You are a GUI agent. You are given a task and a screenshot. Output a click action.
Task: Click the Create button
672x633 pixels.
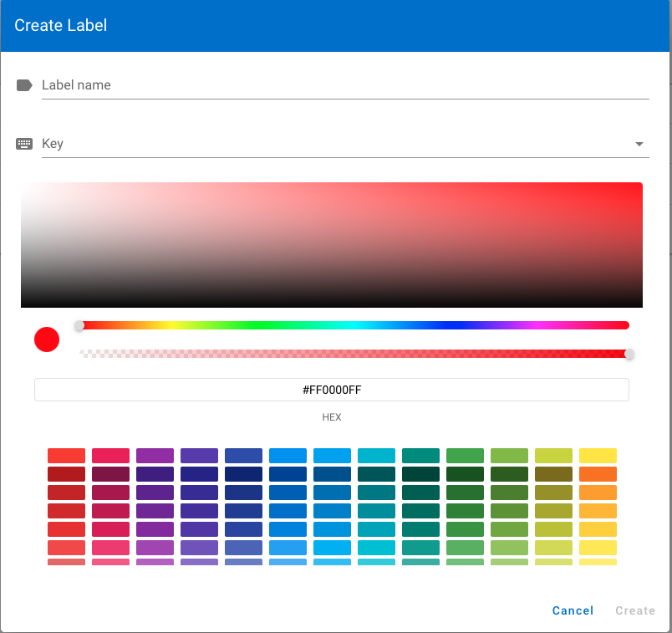pos(635,610)
